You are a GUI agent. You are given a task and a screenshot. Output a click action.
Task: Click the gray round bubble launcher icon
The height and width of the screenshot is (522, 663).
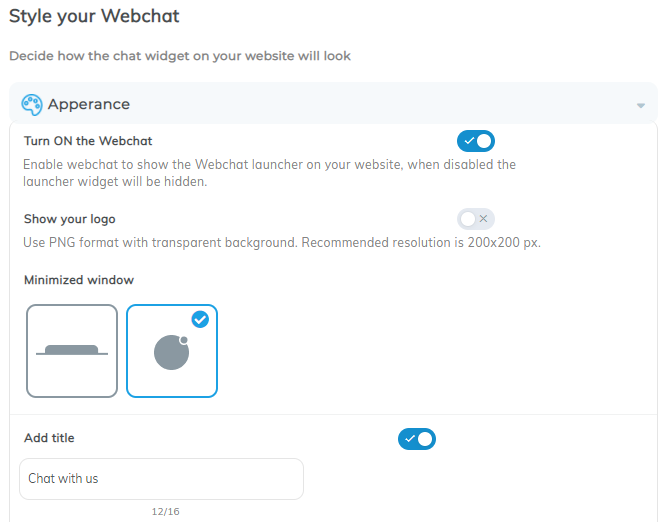coord(171,353)
